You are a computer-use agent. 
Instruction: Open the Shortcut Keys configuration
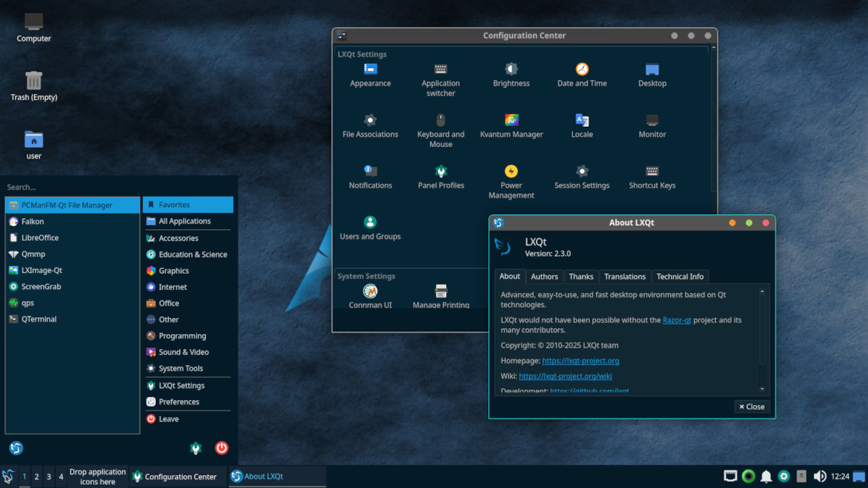(652, 177)
